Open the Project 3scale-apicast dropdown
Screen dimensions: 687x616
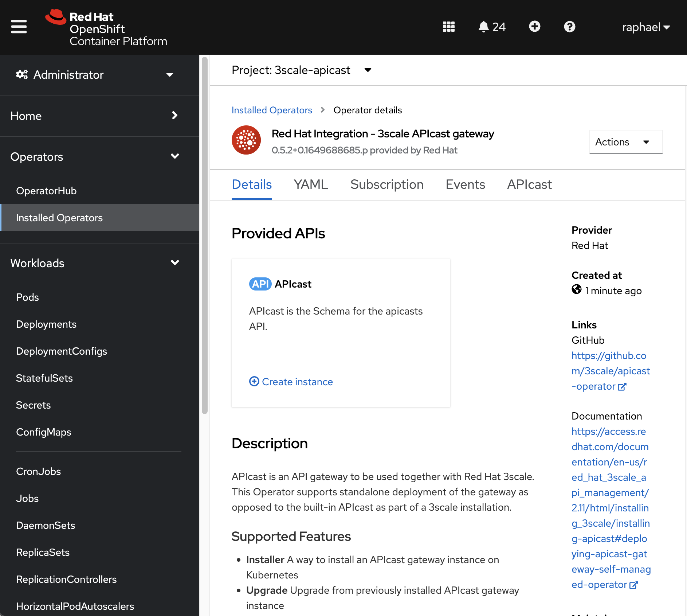point(301,70)
